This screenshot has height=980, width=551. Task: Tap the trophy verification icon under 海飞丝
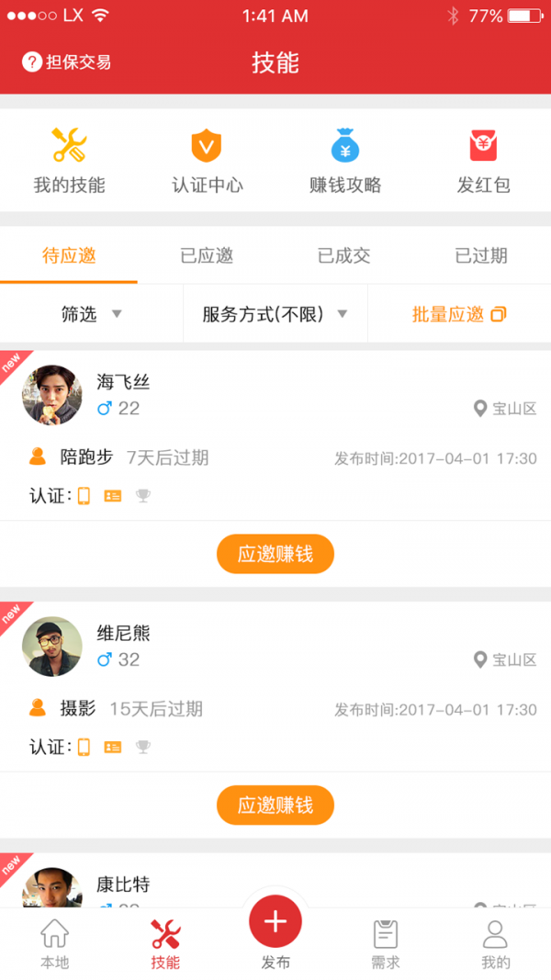pyautogui.click(x=142, y=496)
